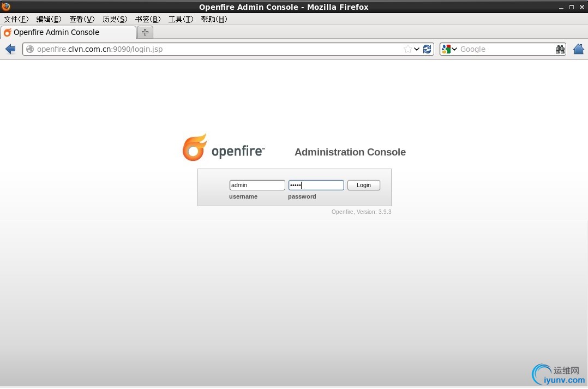Viewport: 588px width, 389px height.
Task: Click the browser back arrow button
Action: [x=10, y=49]
